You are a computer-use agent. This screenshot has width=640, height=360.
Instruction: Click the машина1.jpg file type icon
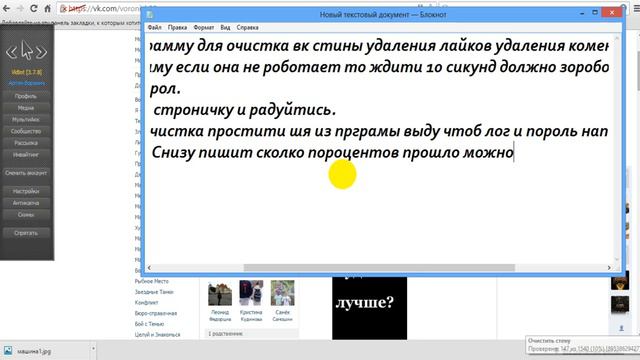coord(8,351)
